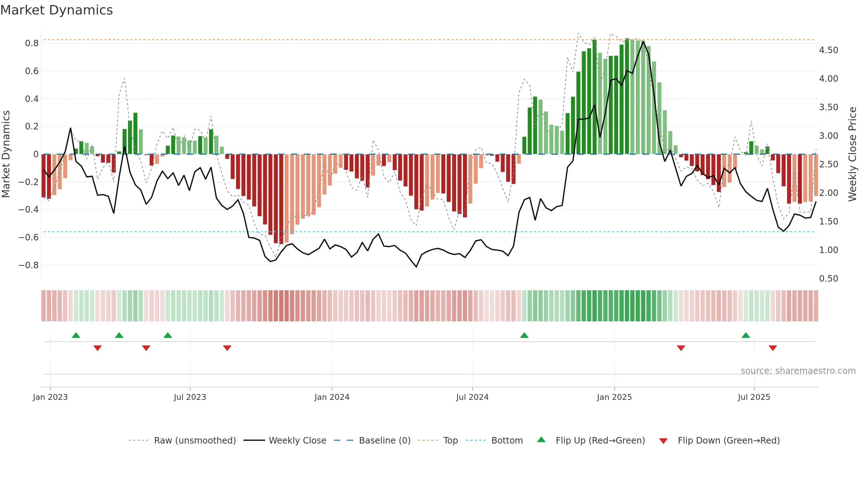Click the last flip-down triangle after Jul 2025
Viewport: 868px width, 488px height.
point(773,348)
